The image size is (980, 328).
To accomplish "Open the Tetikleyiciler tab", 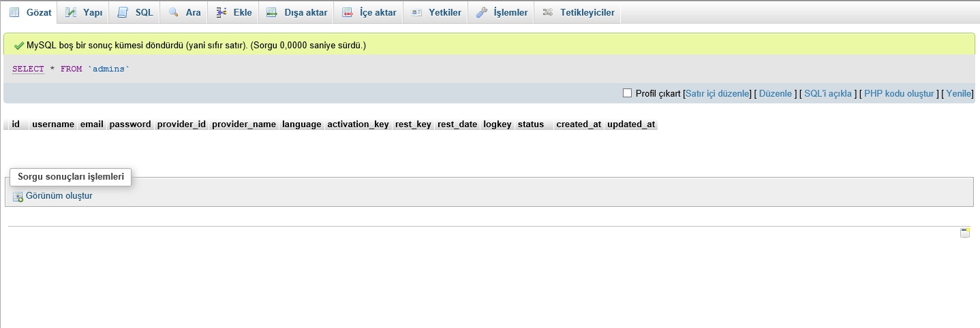I will point(578,12).
